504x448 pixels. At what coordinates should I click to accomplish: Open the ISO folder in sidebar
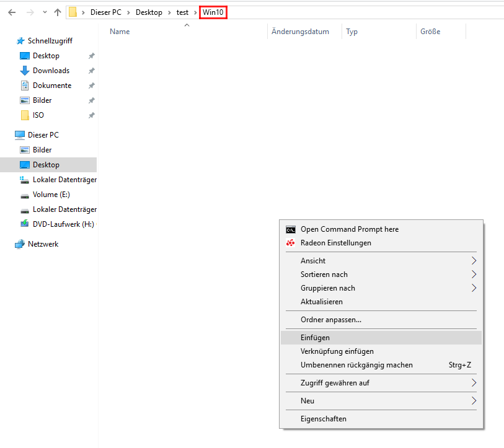pyautogui.click(x=38, y=115)
